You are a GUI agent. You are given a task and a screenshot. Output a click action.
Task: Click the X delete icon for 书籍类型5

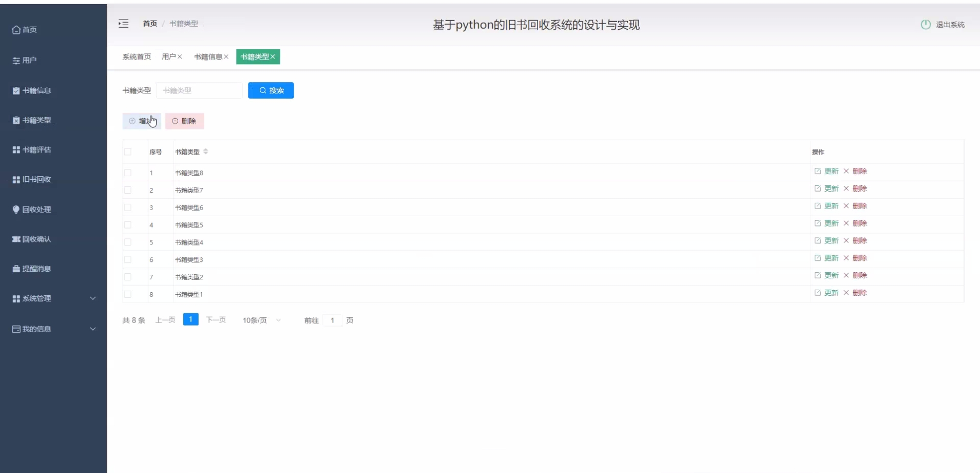coord(846,223)
